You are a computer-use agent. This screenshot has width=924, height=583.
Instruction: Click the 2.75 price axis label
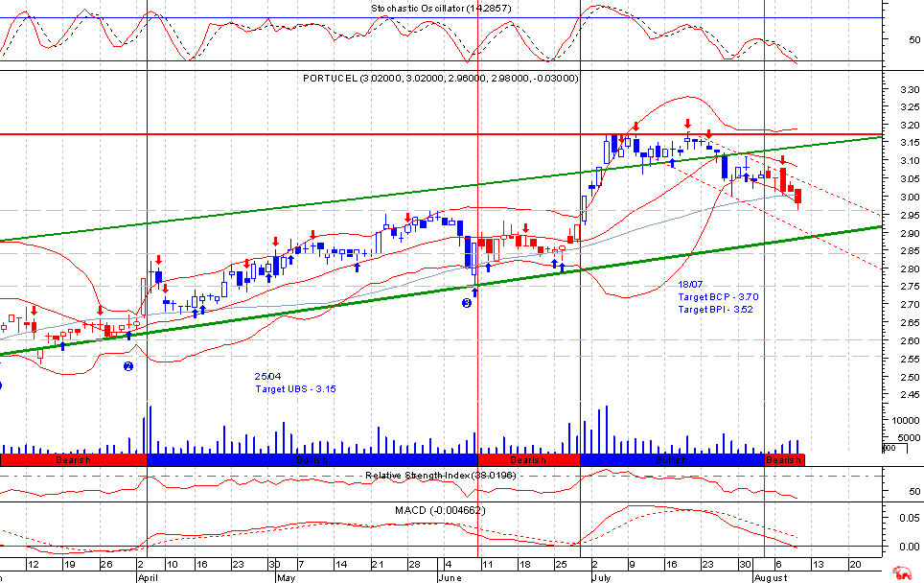point(910,287)
